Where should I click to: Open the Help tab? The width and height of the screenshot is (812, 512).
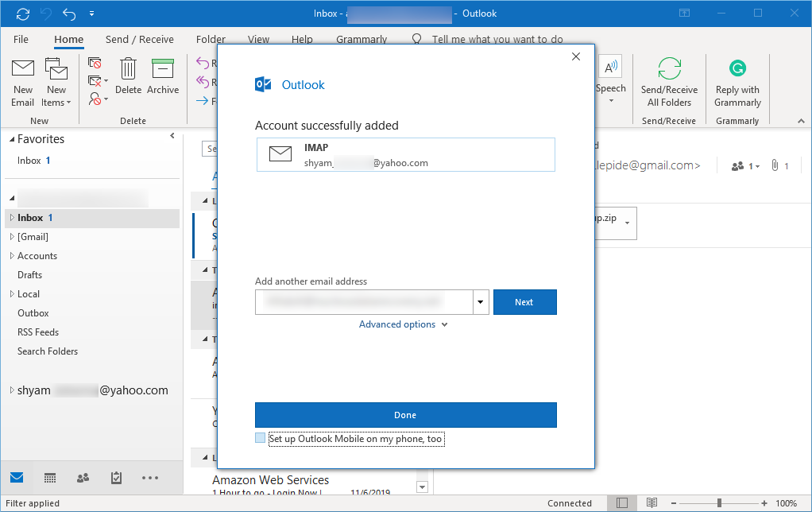[x=302, y=40]
